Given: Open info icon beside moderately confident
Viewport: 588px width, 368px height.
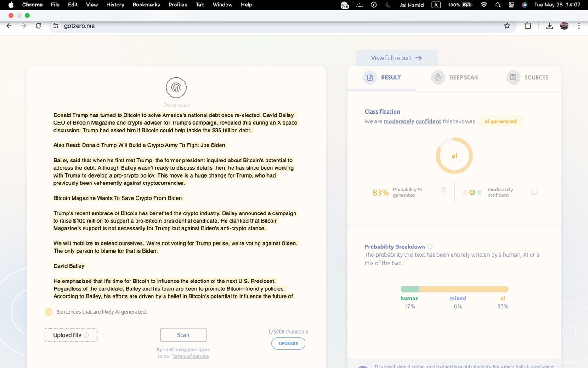Looking at the screenshot, I should pyautogui.click(x=534, y=192).
